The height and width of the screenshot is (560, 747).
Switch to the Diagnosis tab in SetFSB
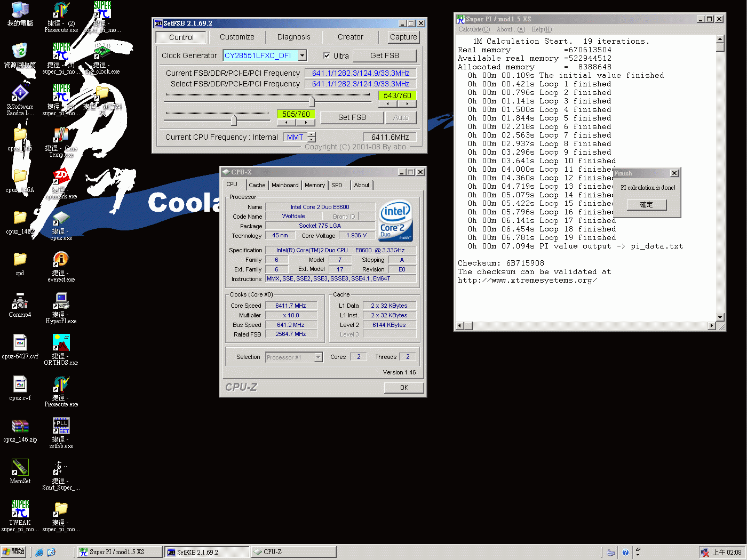293,37
